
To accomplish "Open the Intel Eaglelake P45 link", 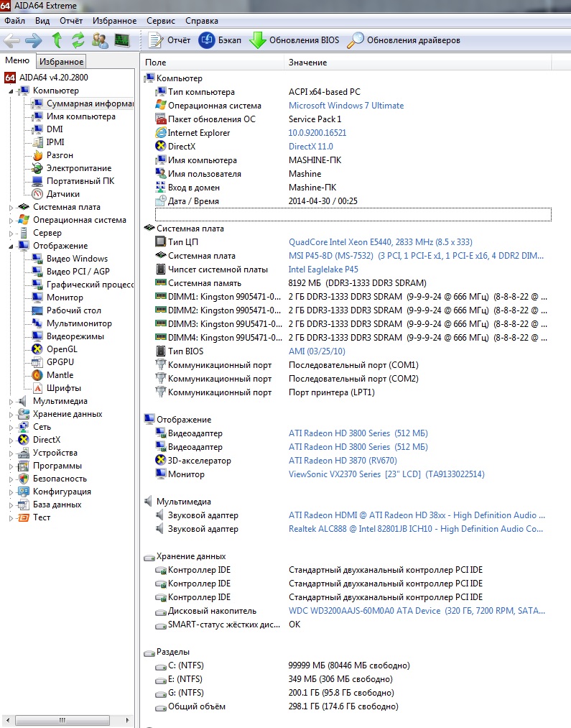I will 323,269.
